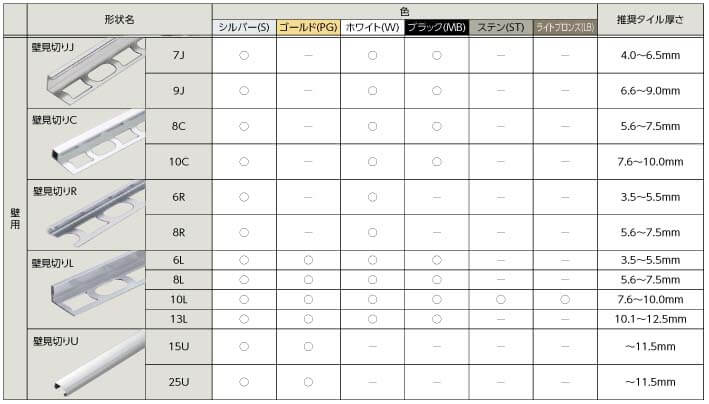Viewport: 709px width, 404px height.
Task: Select the シルバー(S) color header
Action: click(243, 28)
